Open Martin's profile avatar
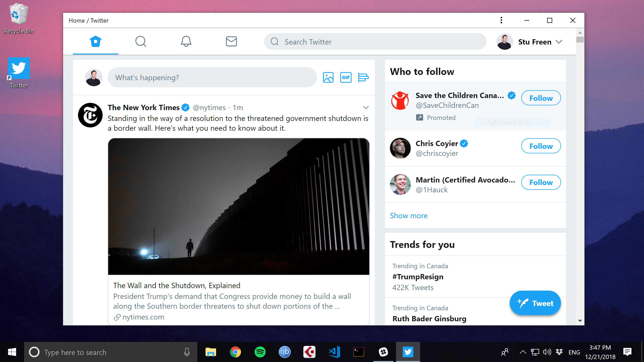Image resolution: width=644 pixels, height=362 pixels. point(400,185)
